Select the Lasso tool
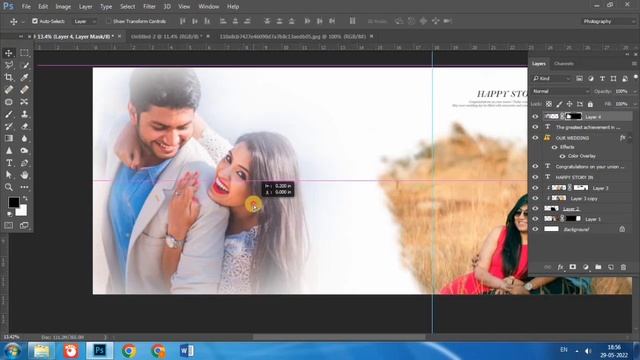The width and height of the screenshot is (640, 360). (x=9, y=65)
